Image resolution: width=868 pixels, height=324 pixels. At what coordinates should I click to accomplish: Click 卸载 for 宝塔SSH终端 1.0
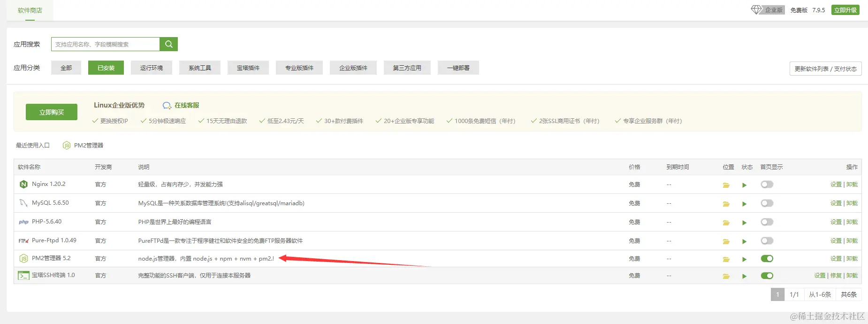pos(852,276)
